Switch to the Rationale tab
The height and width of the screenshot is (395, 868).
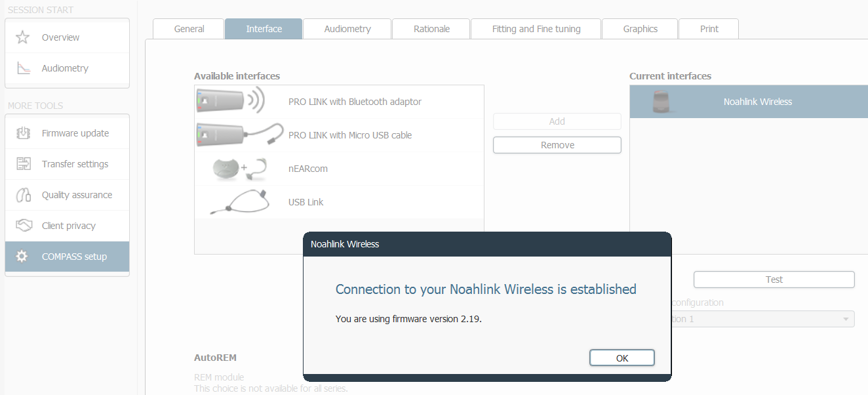(x=431, y=29)
